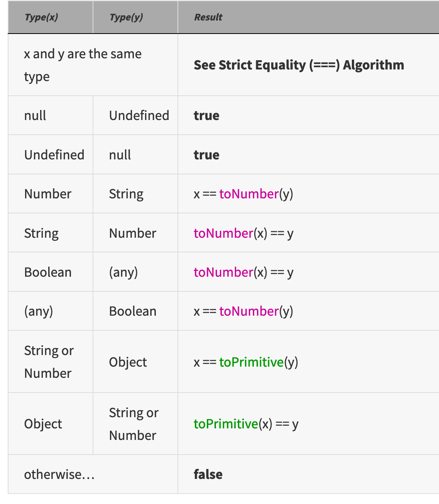This screenshot has height=504, width=439.
Task: Click 'true' result in the Undefined-null row
Action: pyautogui.click(x=206, y=155)
